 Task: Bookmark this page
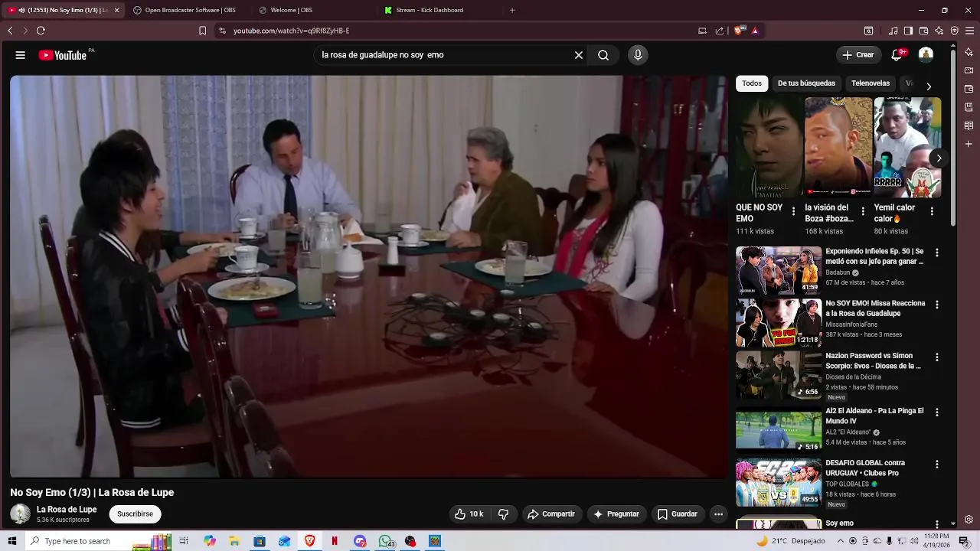[x=202, y=31]
